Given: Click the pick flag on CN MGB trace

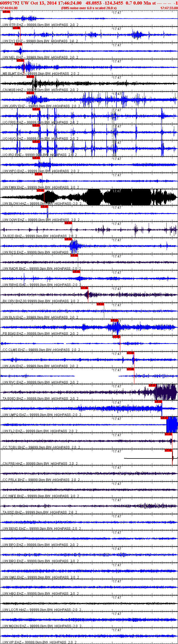Looking at the screenshot, I should pos(30,77).
